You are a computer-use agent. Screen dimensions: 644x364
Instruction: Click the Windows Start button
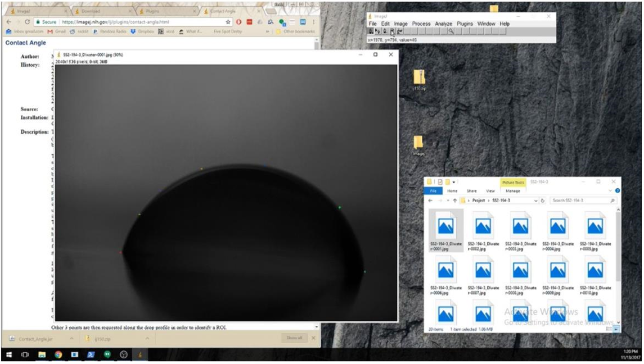(x=9, y=354)
